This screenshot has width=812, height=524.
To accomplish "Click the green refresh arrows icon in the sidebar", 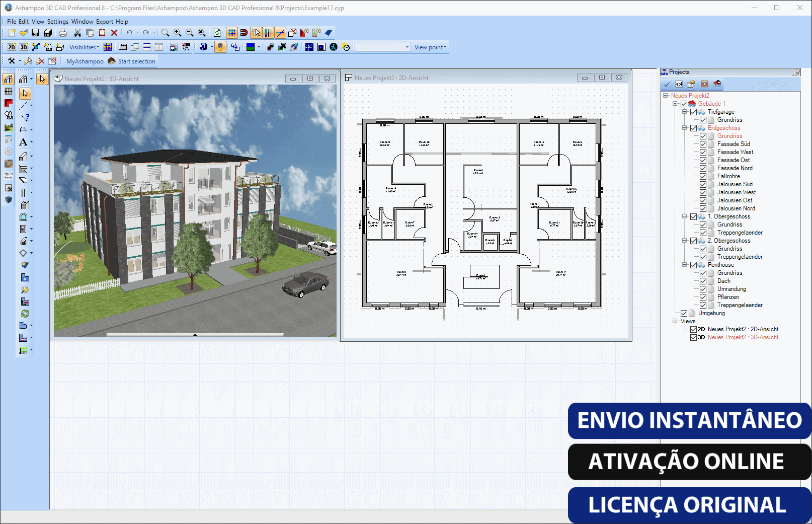I will point(25,314).
